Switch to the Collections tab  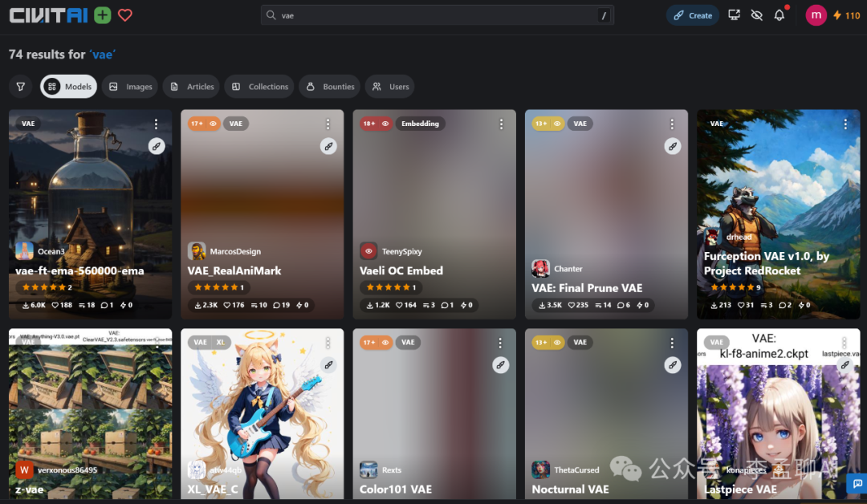259,87
